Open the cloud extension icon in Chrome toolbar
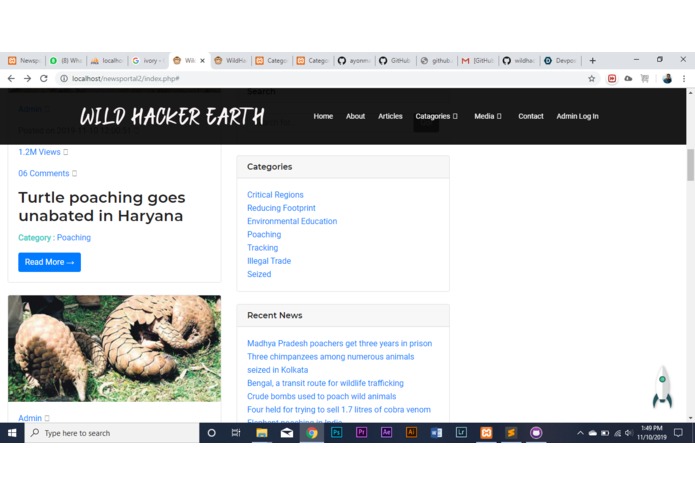Image resolution: width=695 pixels, height=494 pixels. coord(628,78)
